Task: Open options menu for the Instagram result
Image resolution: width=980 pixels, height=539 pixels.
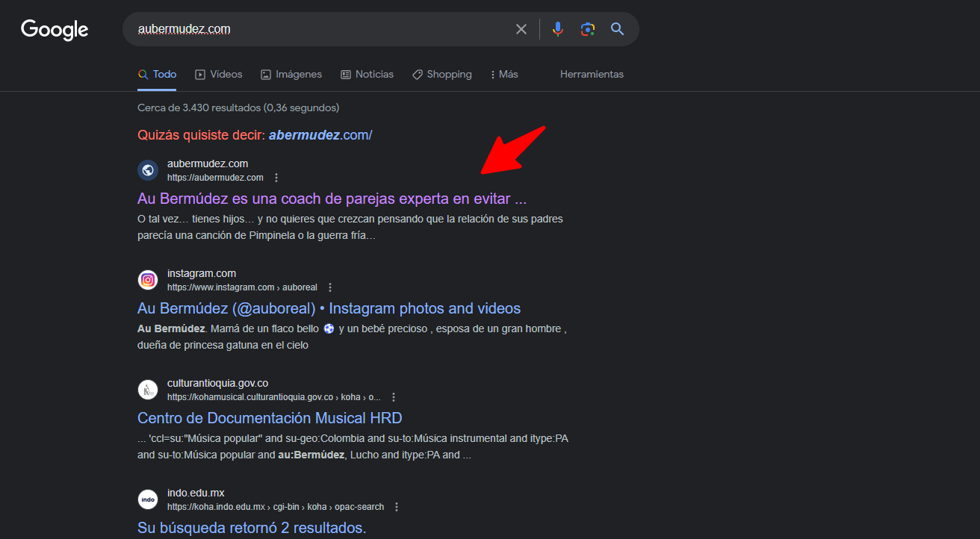Action: pos(330,287)
